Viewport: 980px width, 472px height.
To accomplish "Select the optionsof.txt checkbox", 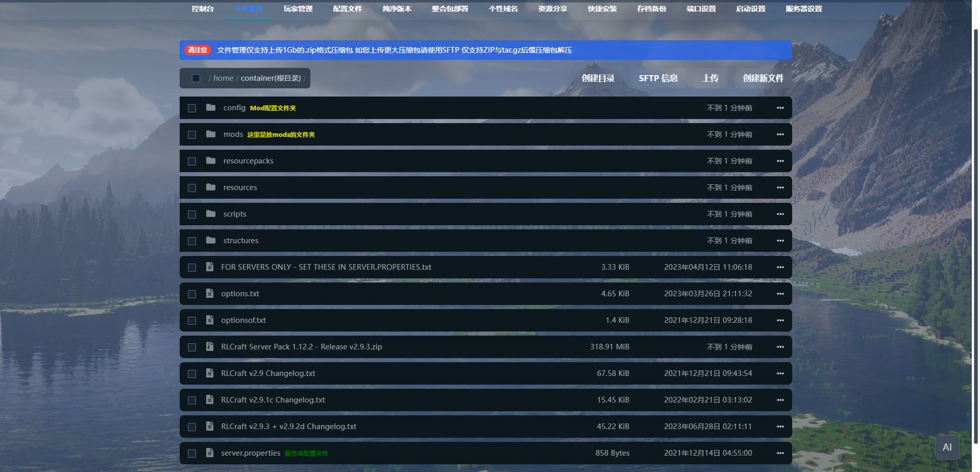I will coord(192,321).
